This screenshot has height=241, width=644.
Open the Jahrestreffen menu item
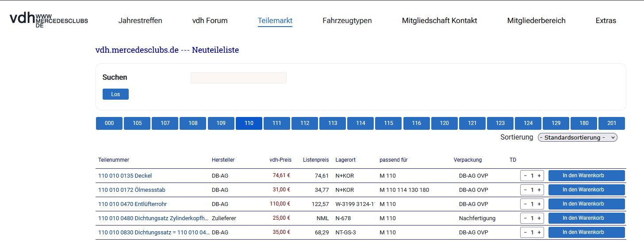(140, 20)
